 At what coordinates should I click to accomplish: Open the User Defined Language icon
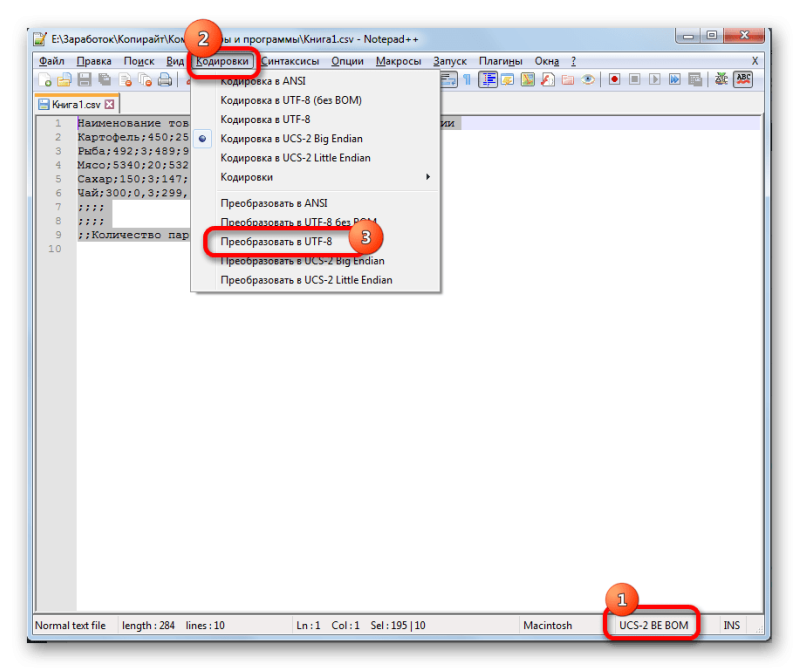click(x=508, y=80)
